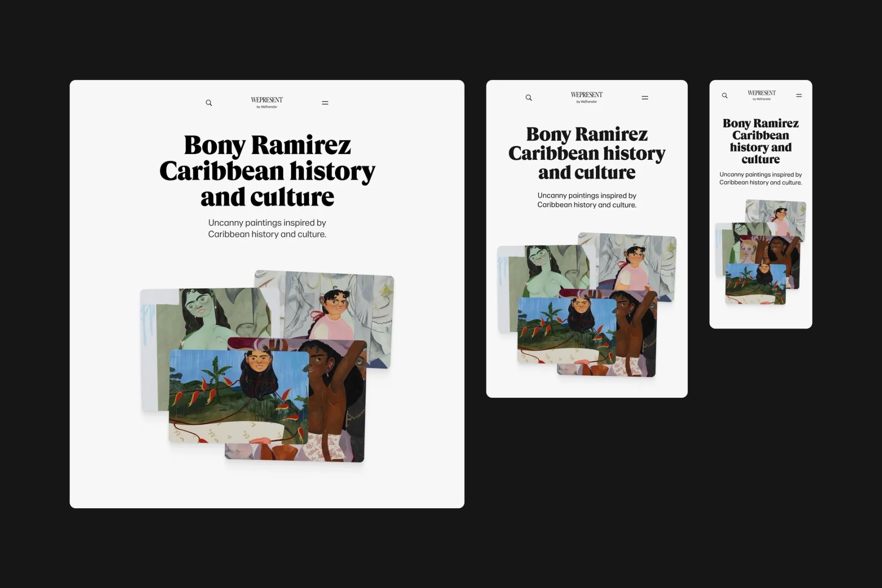
Task: Open the hamburger menu in the tablet mockup
Action: pyautogui.click(x=645, y=98)
